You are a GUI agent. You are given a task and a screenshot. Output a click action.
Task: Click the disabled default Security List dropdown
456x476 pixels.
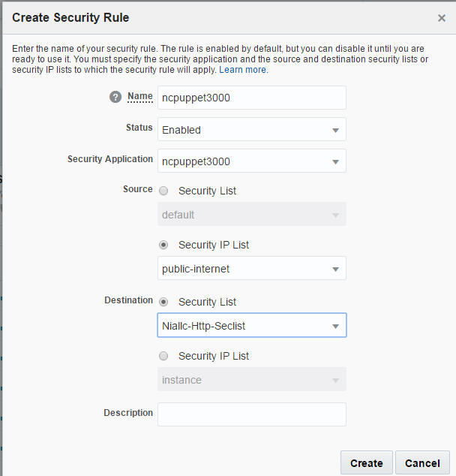tap(252, 214)
